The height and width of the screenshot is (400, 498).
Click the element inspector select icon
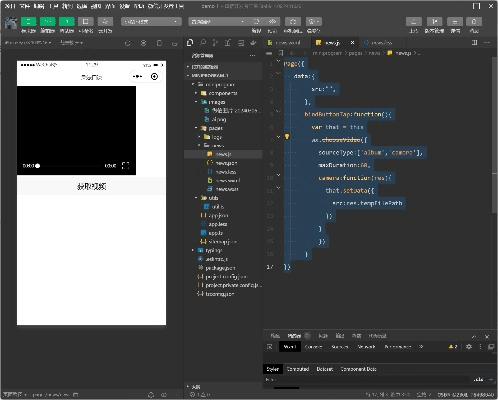tap(270, 347)
